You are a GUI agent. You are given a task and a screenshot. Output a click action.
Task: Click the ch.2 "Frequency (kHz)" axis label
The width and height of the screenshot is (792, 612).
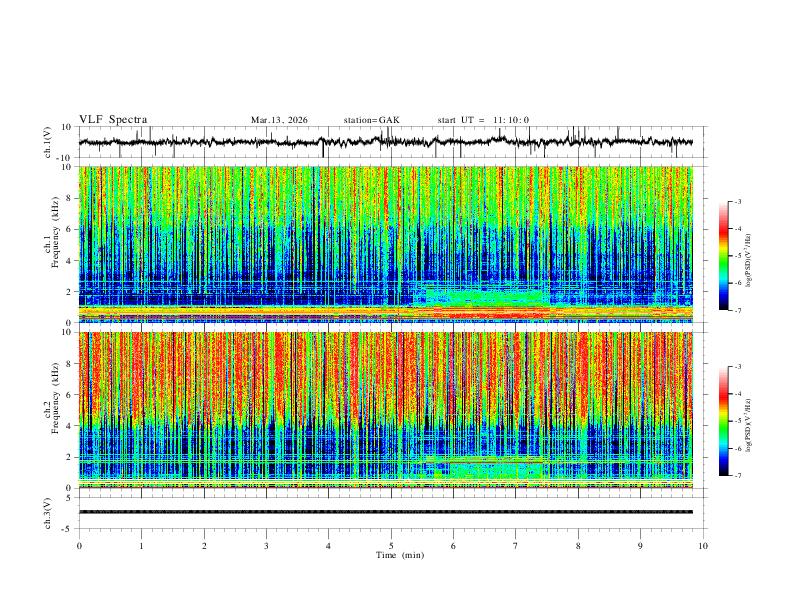[x=55, y=398]
